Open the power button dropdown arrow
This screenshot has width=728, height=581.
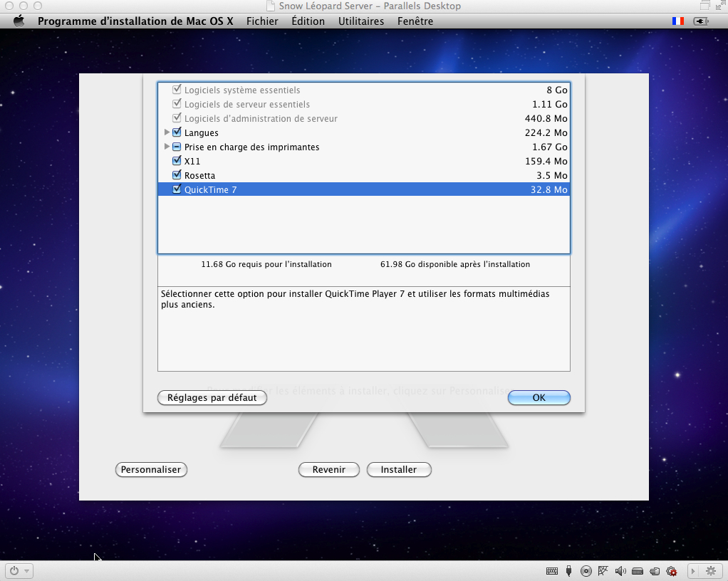27,571
